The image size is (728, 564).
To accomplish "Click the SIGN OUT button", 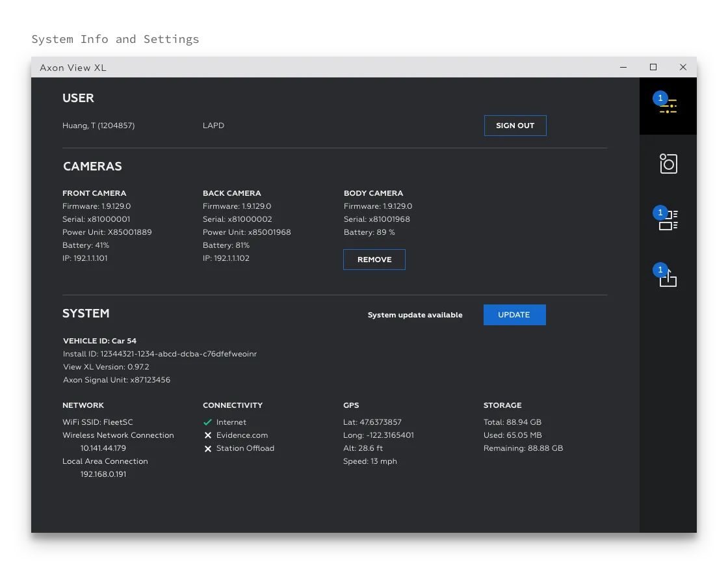I will tap(515, 126).
